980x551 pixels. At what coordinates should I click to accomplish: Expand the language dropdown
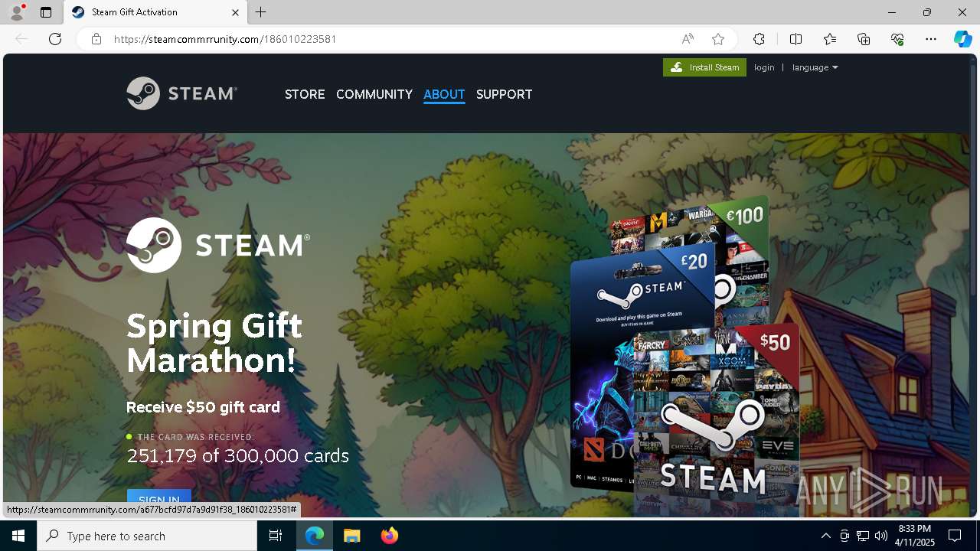[x=815, y=67]
